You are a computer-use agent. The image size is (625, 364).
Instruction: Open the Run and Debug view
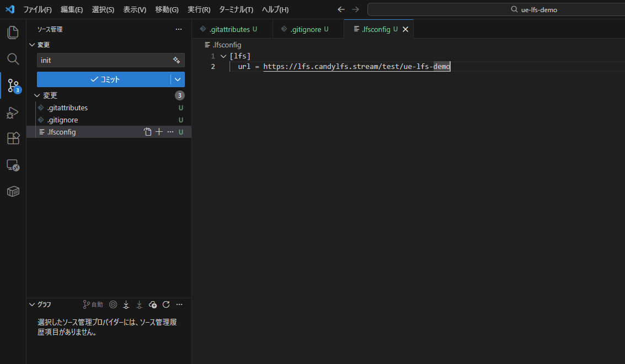(13, 113)
